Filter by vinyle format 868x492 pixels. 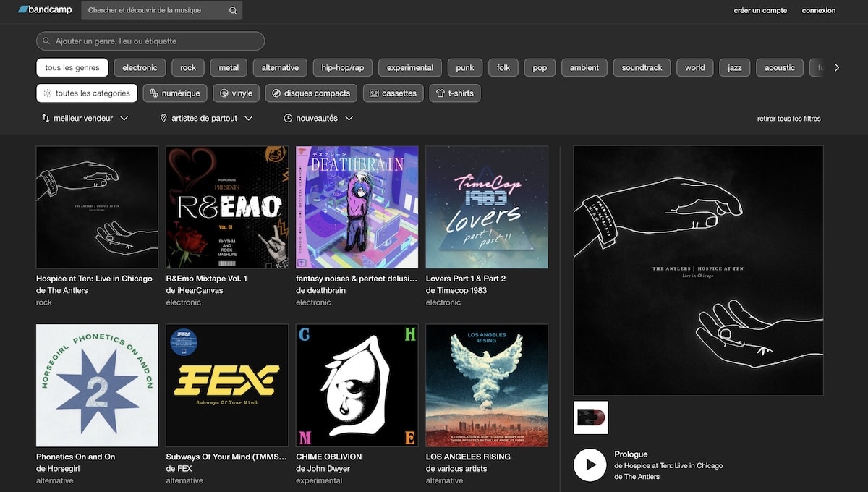pyautogui.click(x=237, y=93)
